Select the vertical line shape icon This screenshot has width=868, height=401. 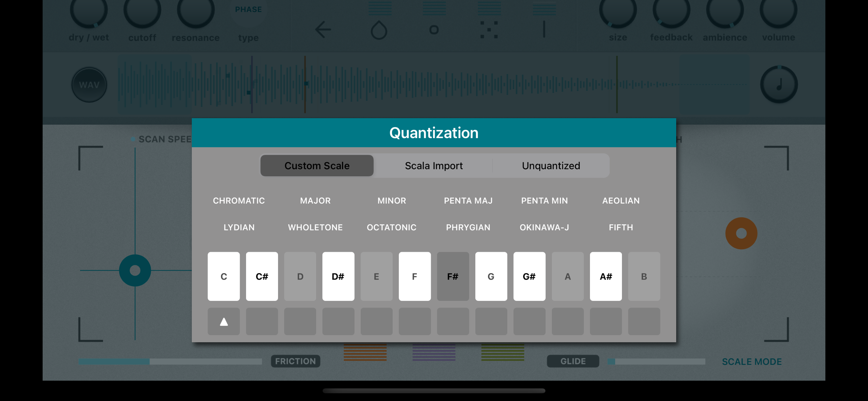click(544, 30)
